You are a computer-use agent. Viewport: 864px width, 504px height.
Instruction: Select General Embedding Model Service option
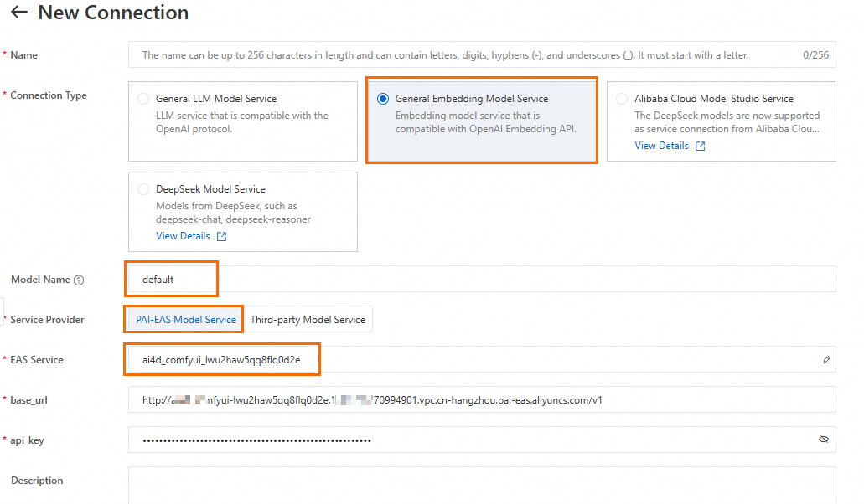pyautogui.click(x=383, y=99)
